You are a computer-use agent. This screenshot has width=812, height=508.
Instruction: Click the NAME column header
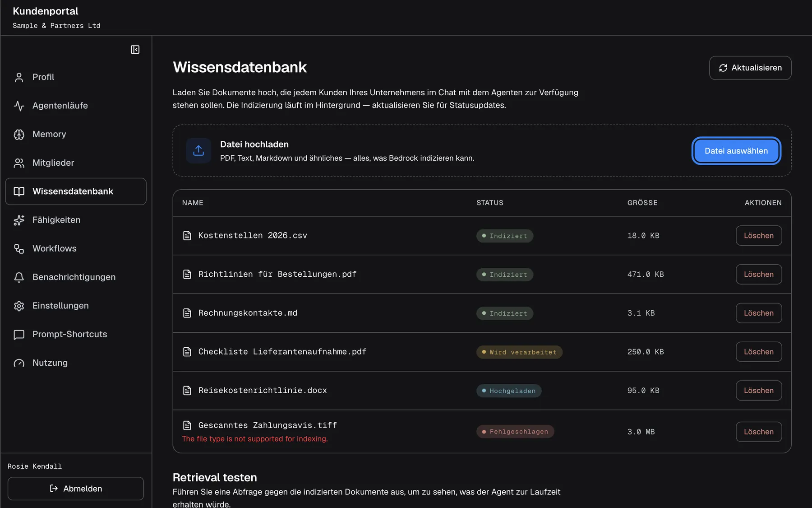193,203
